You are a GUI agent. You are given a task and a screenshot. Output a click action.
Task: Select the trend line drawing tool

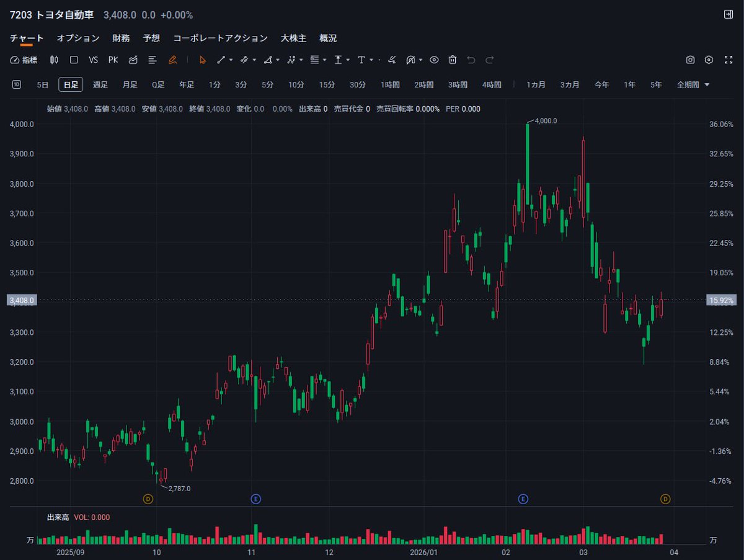coord(221,60)
